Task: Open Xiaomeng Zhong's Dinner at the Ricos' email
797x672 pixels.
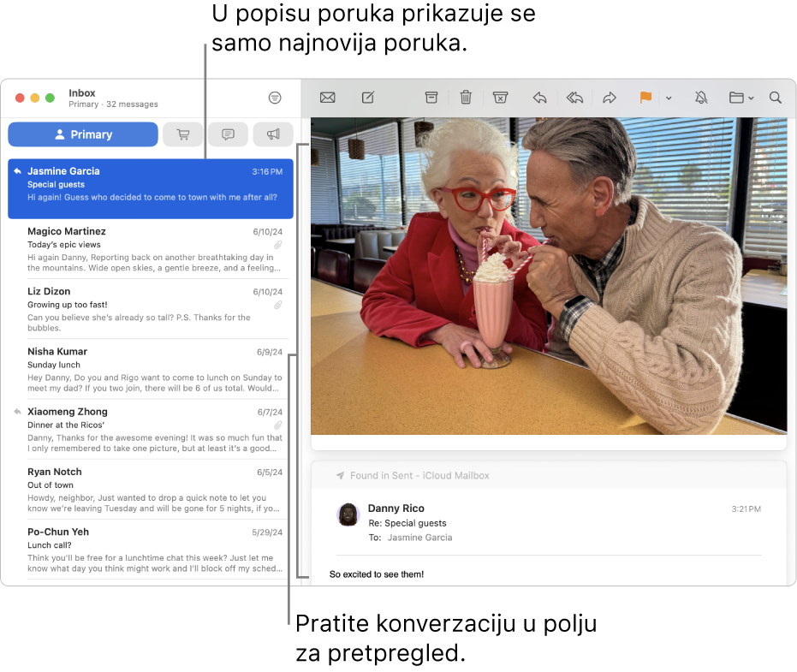Action: coord(151,430)
